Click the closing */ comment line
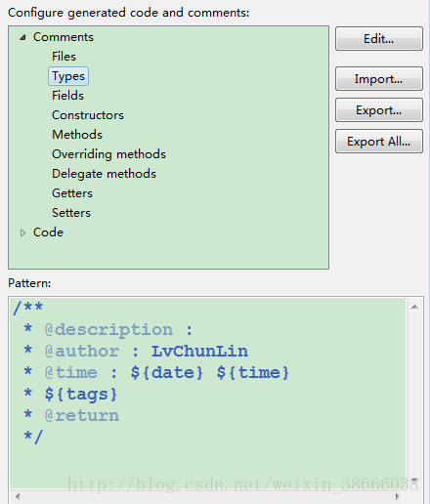Screen dimensions: 430x504 pos(33,437)
